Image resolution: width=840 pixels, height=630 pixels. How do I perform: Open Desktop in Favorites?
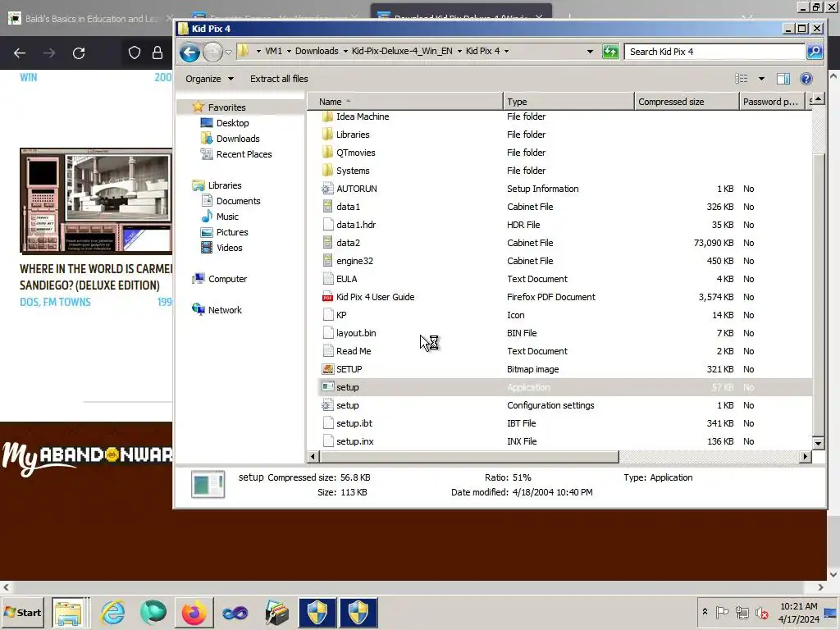click(x=232, y=123)
